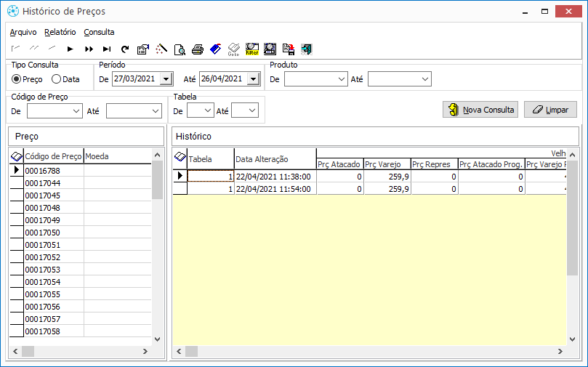Click Prç Atacado column header
The width and height of the screenshot is (588, 367).
pos(339,164)
